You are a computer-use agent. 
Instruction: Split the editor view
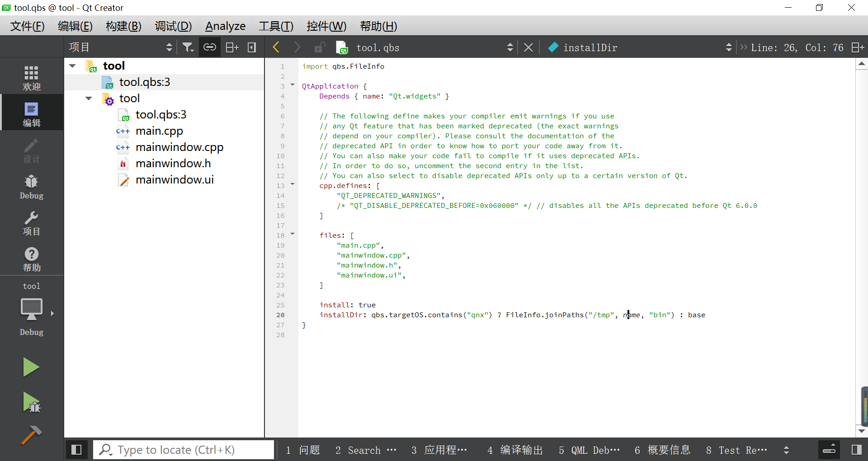pyautogui.click(x=858, y=47)
